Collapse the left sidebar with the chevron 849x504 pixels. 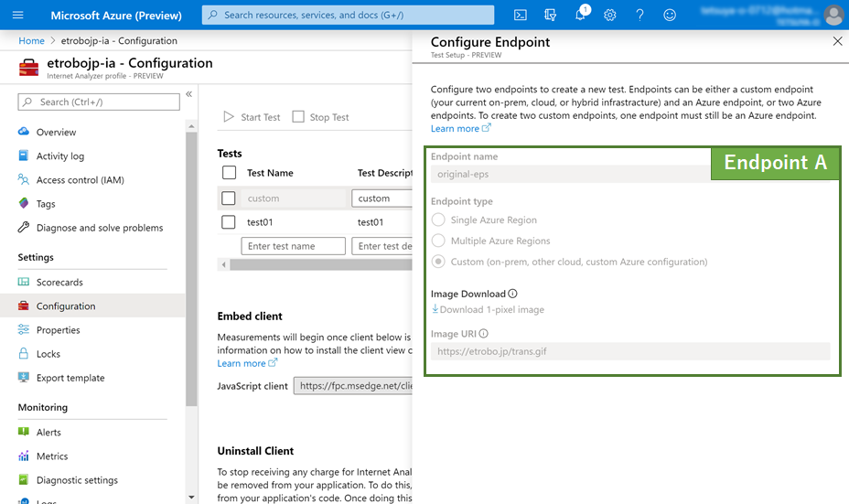[x=188, y=94]
